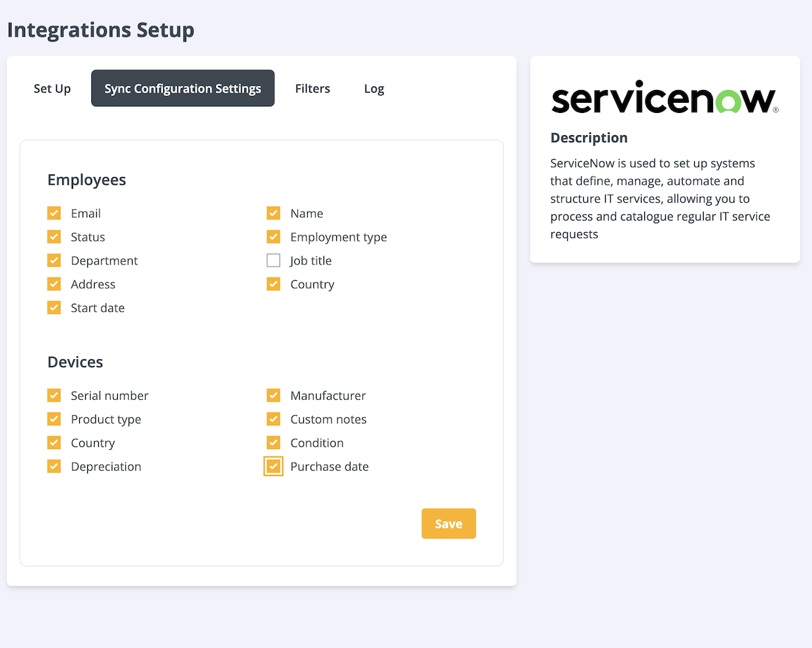Switch to the Filters tab
812x648 pixels.
coord(312,88)
